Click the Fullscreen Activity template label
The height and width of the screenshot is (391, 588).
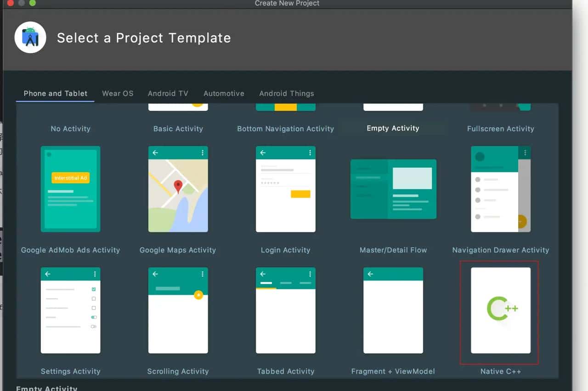coord(500,129)
